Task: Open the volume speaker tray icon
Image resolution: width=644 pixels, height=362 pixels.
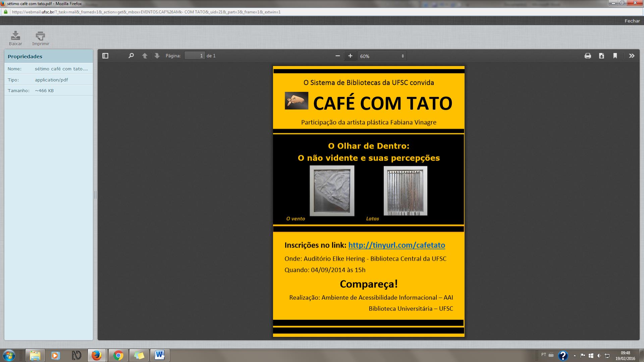Action: [599, 356]
